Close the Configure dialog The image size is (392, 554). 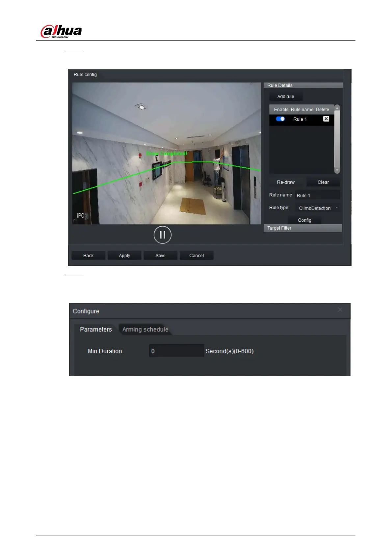[340, 310]
